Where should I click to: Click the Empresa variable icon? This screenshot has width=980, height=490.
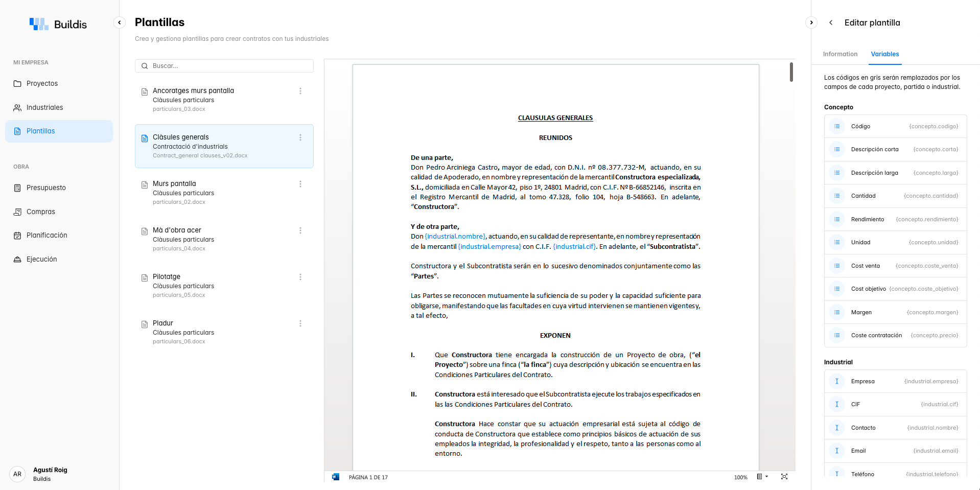(837, 381)
